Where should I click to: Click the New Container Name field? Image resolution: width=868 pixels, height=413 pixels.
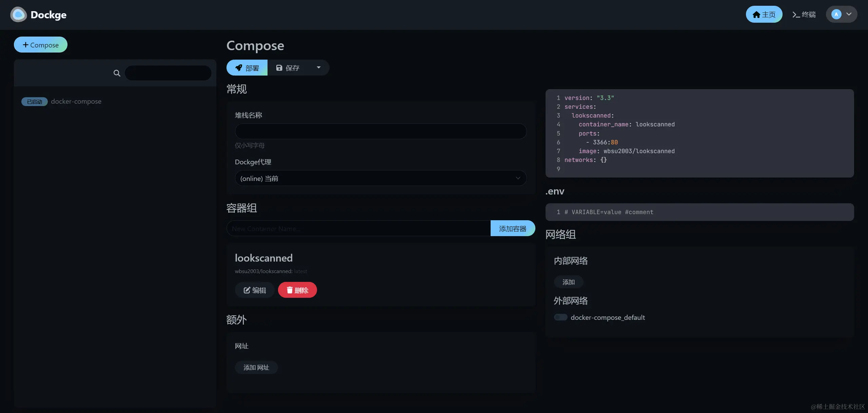point(358,228)
